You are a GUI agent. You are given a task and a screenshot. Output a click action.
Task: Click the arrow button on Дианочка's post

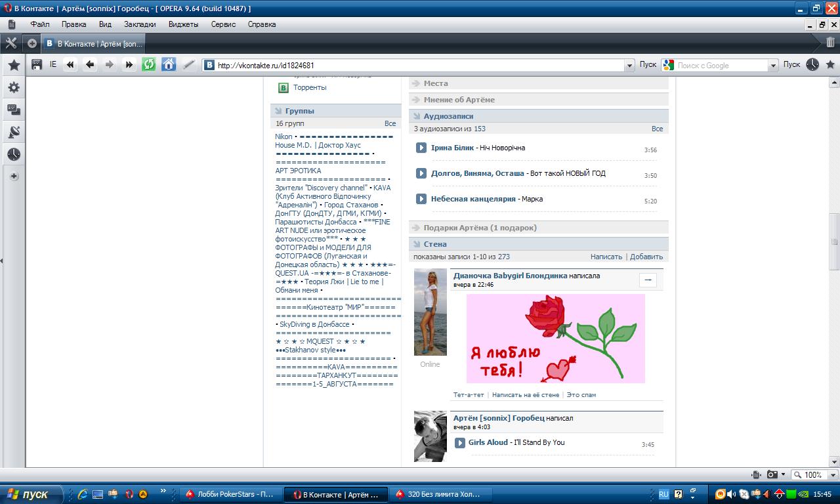[x=648, y=280]
